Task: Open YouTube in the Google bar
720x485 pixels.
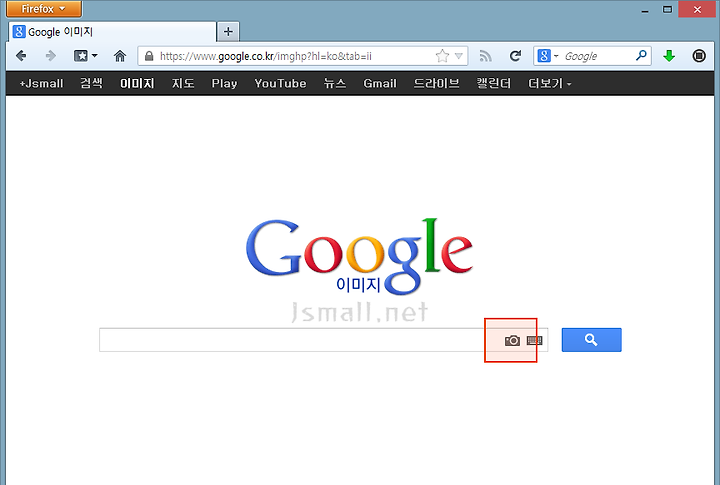Action: click(280, 84)
